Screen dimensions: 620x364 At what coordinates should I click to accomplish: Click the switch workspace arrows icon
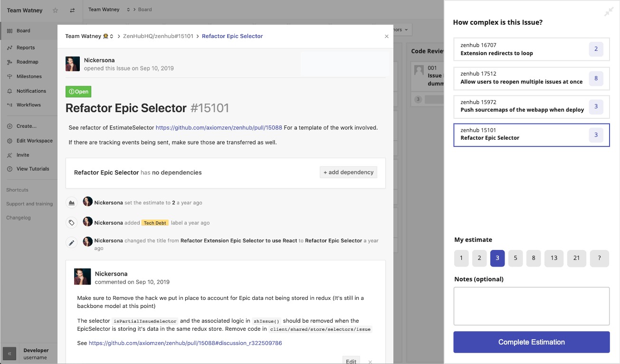coord(72,10)
